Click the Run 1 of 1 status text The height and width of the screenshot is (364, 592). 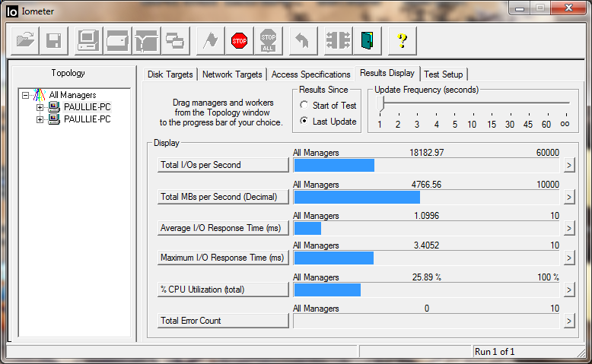495,352
